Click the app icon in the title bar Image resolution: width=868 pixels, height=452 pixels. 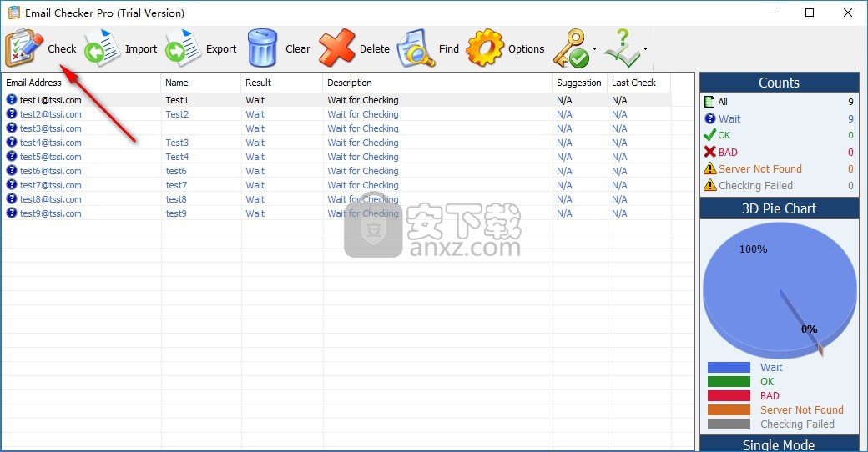(x=14, y=13)
